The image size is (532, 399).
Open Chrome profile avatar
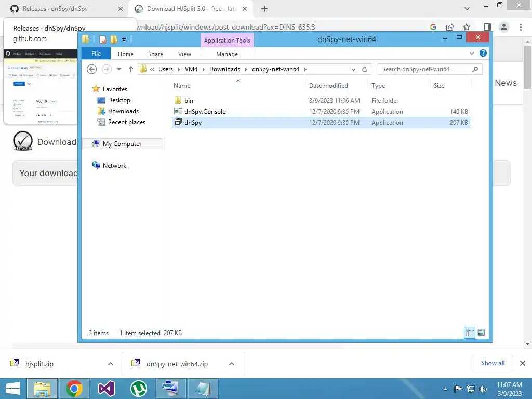504,27
